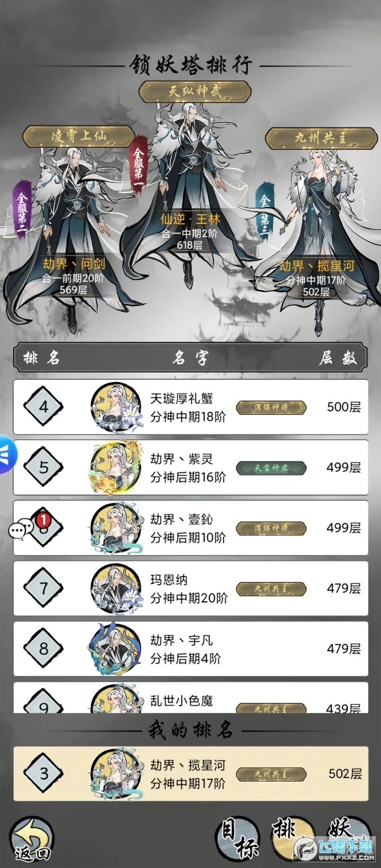Tap avatar of 劫界、宇凡
This screenshot has height=868, width=381.
click(116, 648)
